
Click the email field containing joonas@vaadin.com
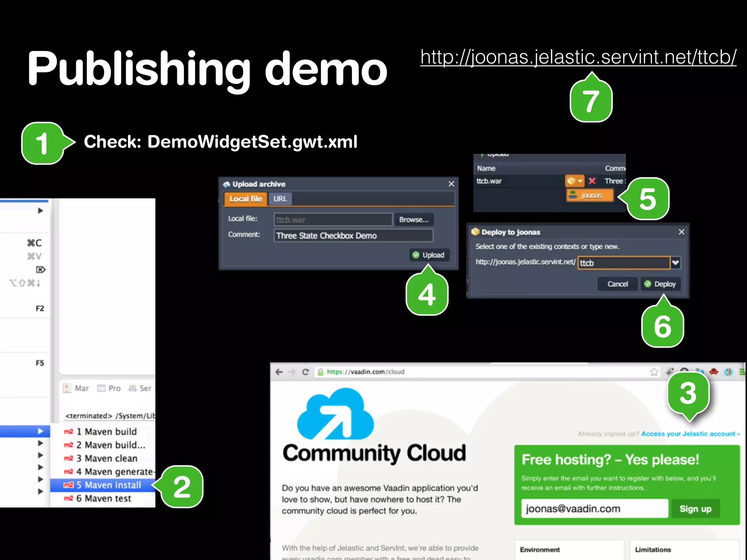coord(595,509)
